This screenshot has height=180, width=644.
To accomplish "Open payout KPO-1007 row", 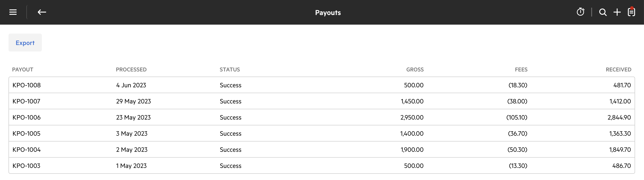I will (26, 101).
